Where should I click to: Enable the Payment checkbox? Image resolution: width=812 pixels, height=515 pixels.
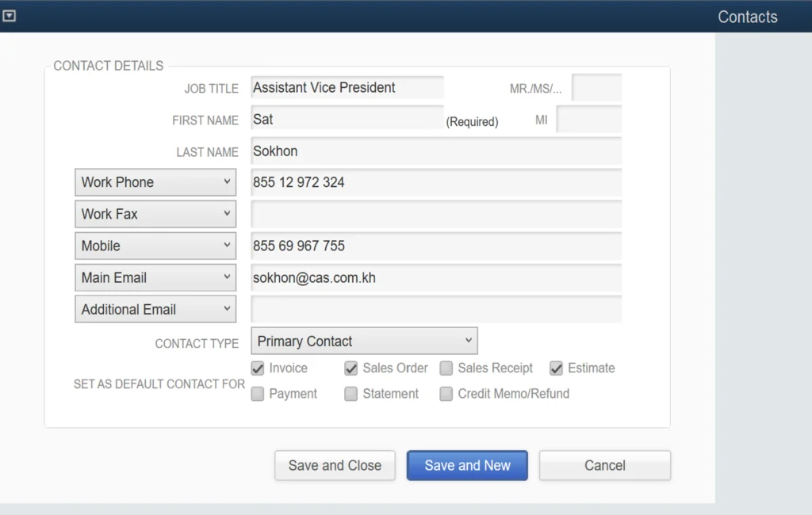[x=257, y=393]
